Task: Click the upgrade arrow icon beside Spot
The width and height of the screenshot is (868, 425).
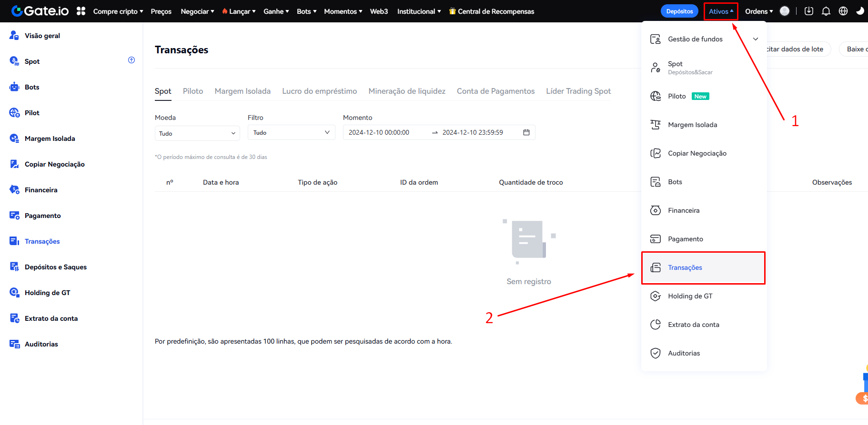Action: 131,60
